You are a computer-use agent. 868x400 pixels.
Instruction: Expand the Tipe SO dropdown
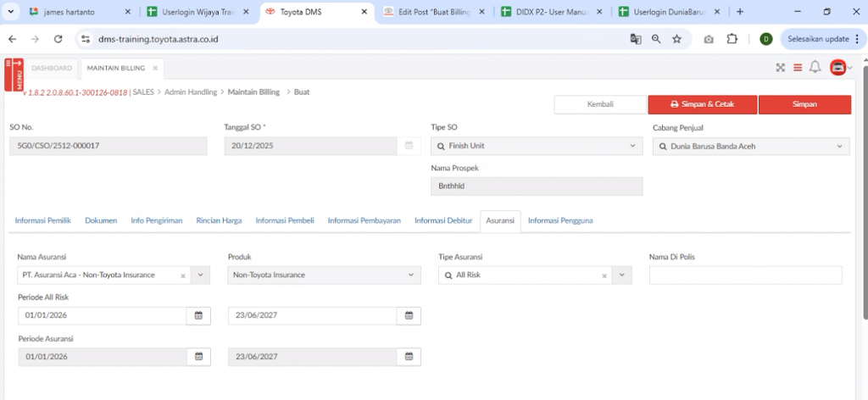point(632,146)
